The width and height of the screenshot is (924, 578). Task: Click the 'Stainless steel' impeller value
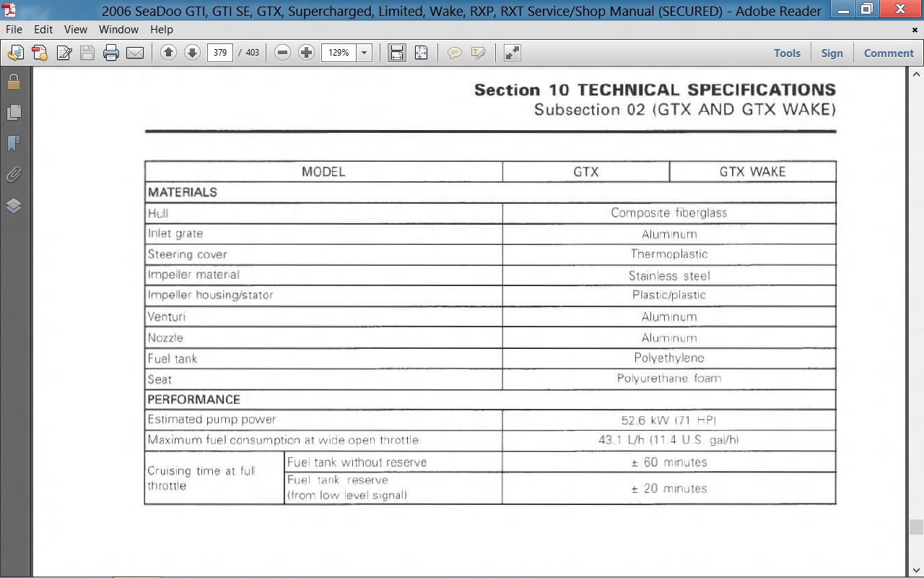click(x=669, y=275)
